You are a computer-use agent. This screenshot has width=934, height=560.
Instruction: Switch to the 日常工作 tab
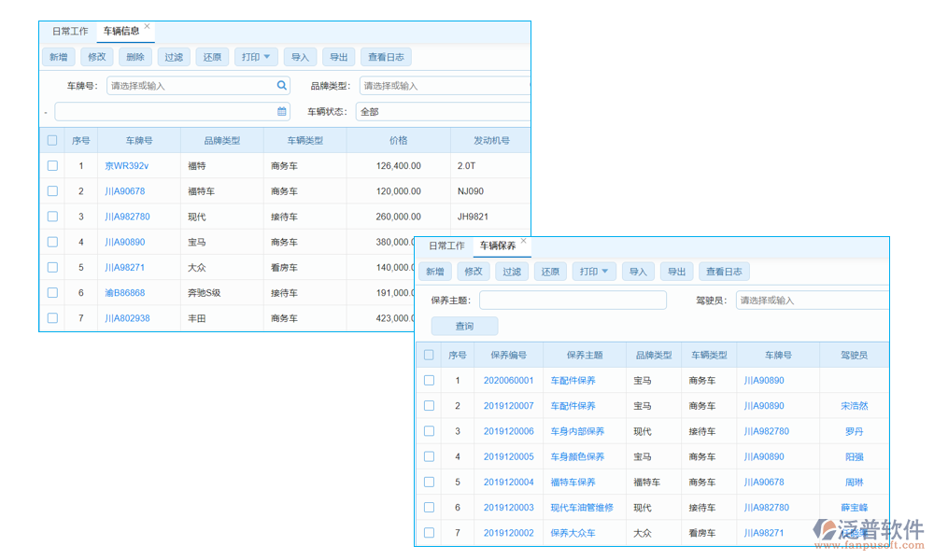pyautogui.click(x=69, y=31)
